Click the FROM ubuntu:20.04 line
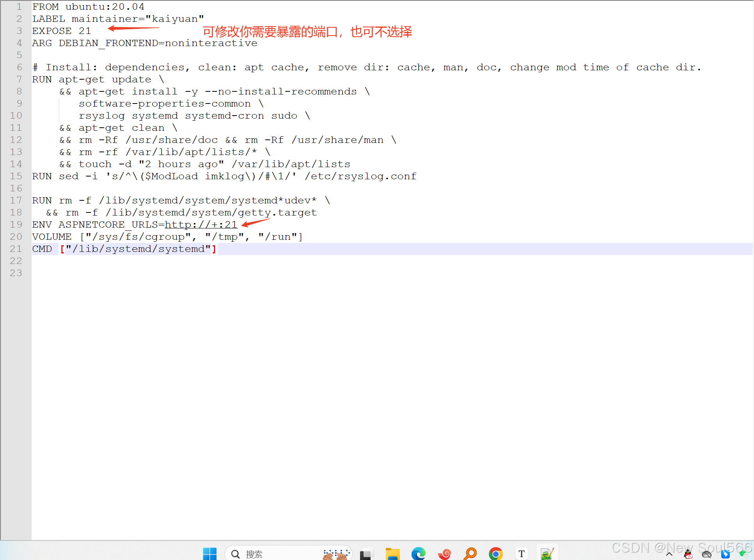The image size is (754, 560). (88, 7)
